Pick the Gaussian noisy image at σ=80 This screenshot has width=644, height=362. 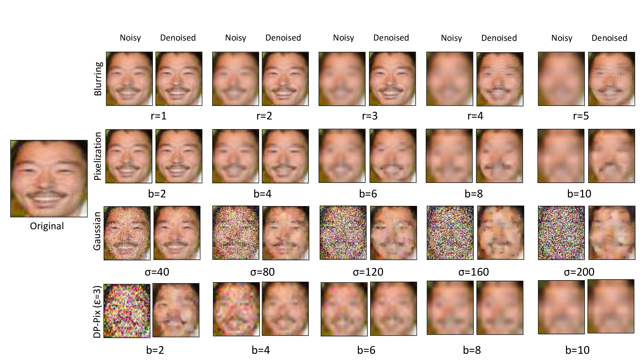point(236,233)
